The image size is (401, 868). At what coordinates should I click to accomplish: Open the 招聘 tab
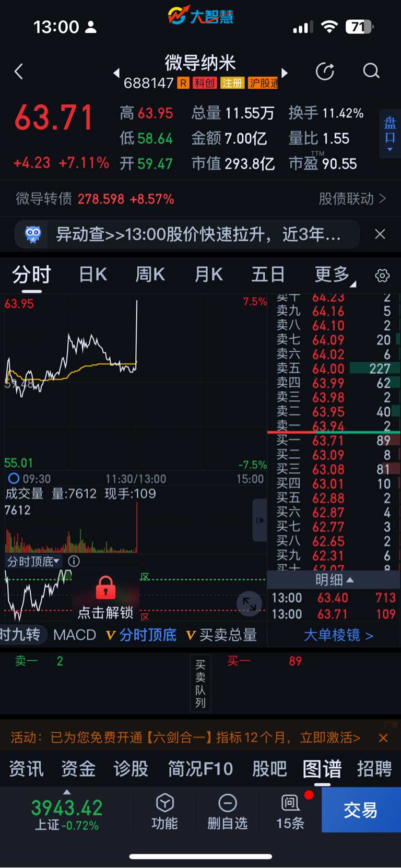374,769
